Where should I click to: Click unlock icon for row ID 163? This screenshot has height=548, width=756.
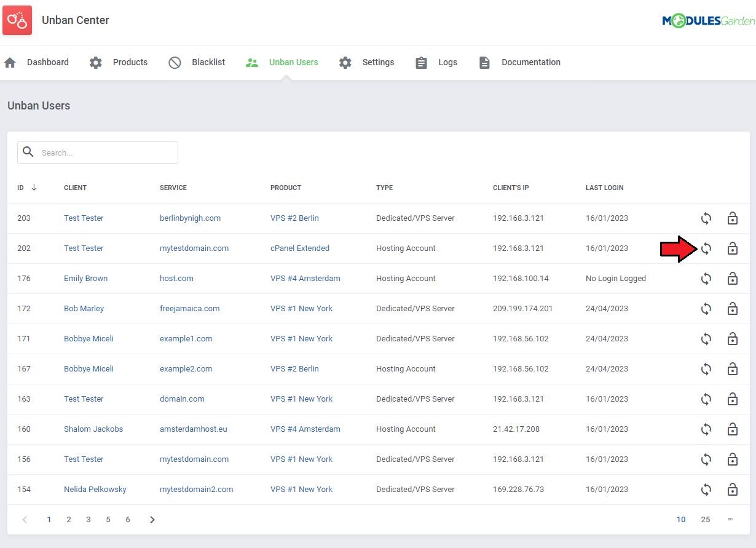tap(733, 399)
